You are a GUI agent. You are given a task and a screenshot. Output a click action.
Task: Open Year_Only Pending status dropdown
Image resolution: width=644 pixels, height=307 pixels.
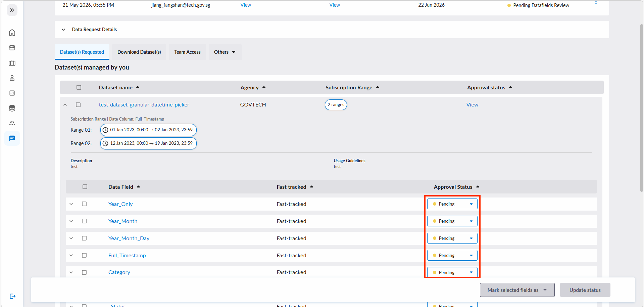[x=452, y=204]
